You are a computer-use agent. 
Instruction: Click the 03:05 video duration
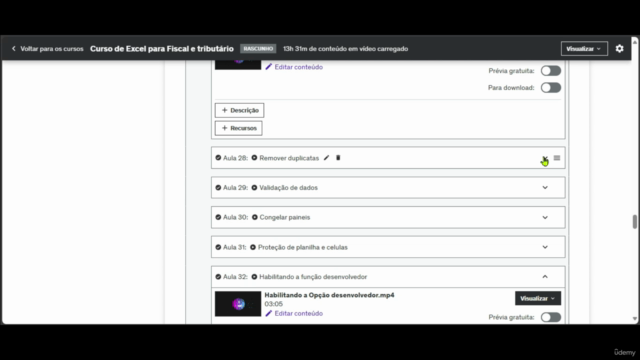point(273,304)
